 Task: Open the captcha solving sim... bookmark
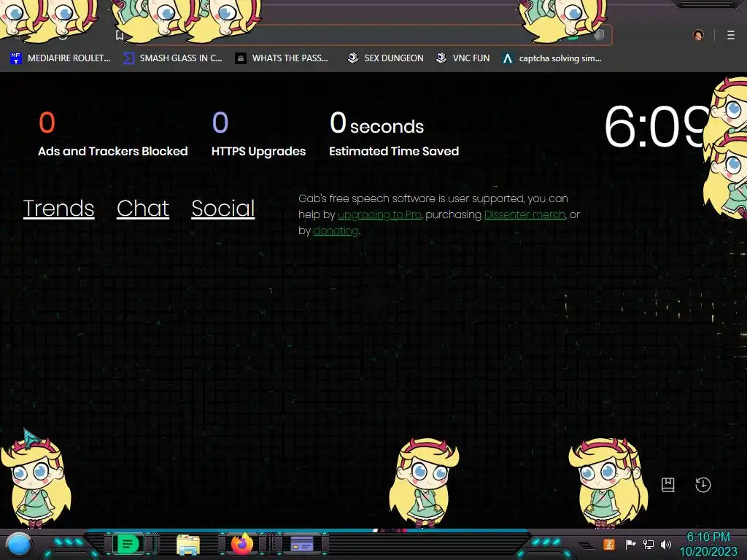click(551, 58)
